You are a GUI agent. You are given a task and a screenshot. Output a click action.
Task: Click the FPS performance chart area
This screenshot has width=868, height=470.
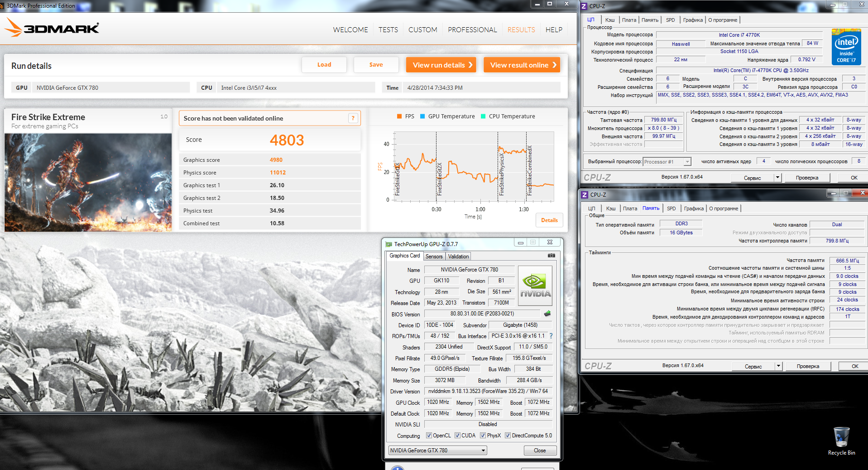click(x=474, y=166)
